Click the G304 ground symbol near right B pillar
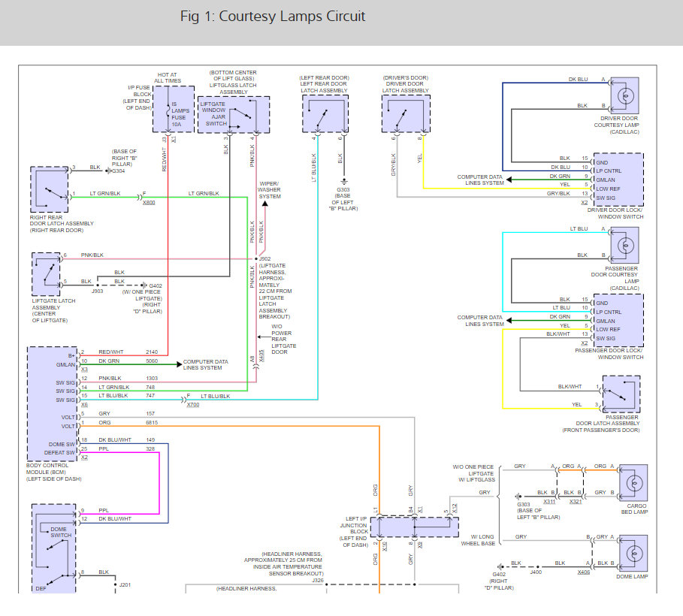This screenshot has width=683, height=616. click(108, 171)
